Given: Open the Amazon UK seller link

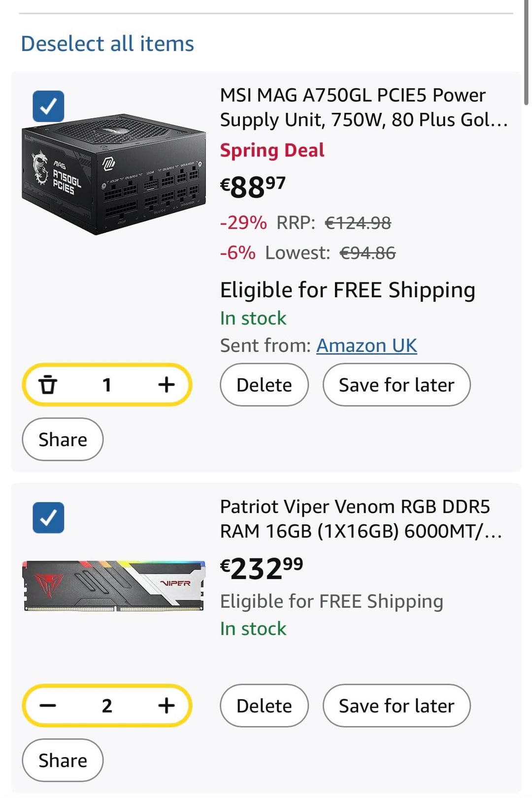Looking at the screenshot, I should pos(366,346).
